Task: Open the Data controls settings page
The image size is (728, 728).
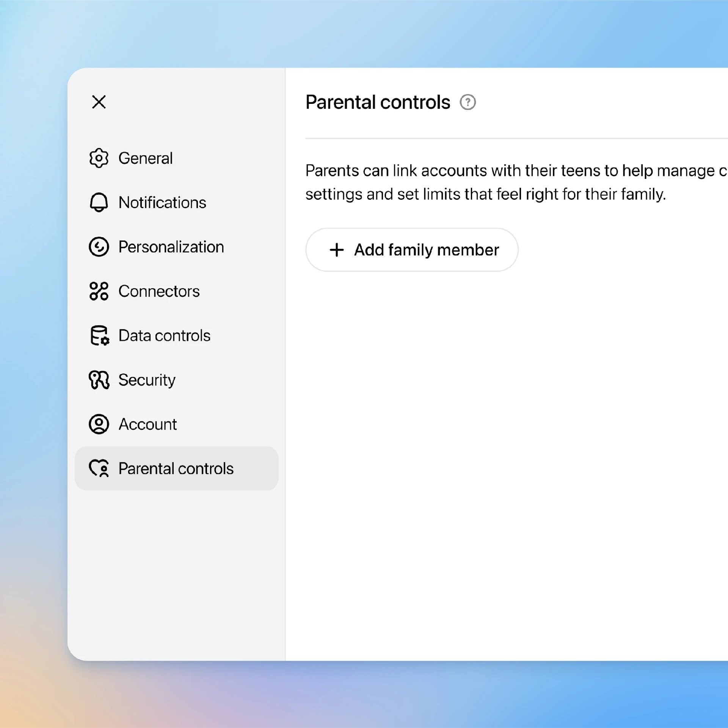Action: point(164,336)
